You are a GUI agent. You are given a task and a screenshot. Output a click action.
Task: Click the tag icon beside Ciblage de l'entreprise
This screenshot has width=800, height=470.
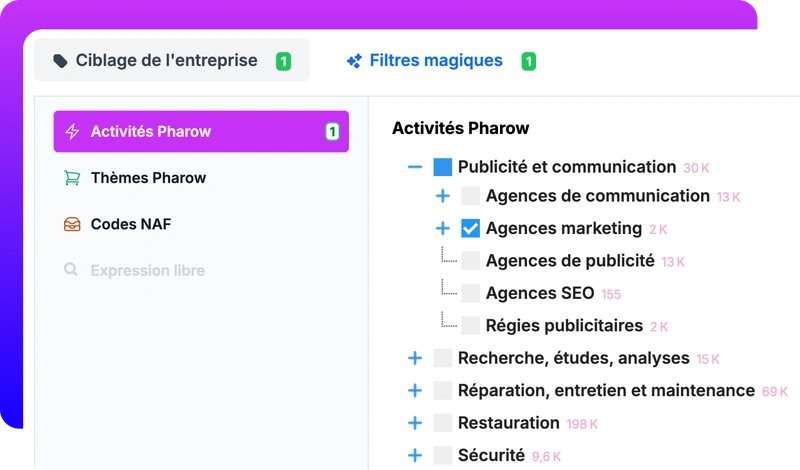(60, 61)
